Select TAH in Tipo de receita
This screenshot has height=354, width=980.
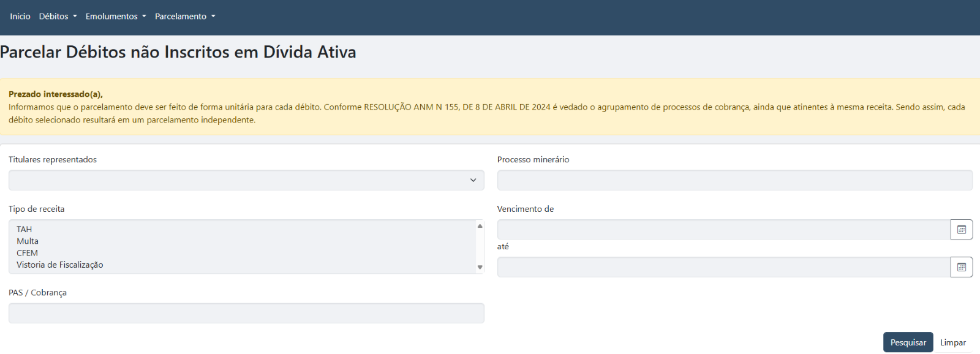coord(24,230)
